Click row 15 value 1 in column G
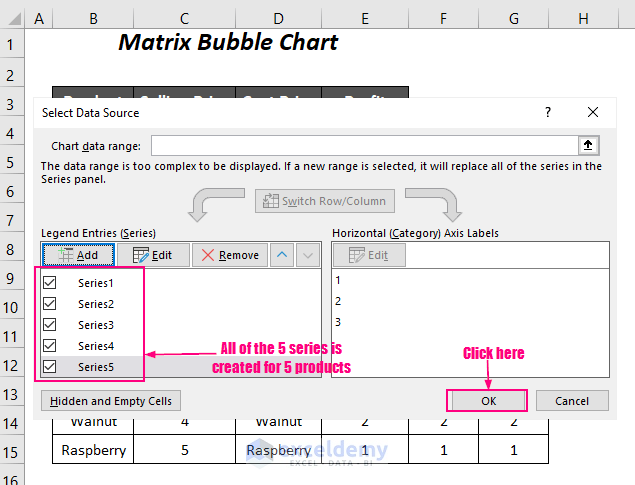 point(514,449)
